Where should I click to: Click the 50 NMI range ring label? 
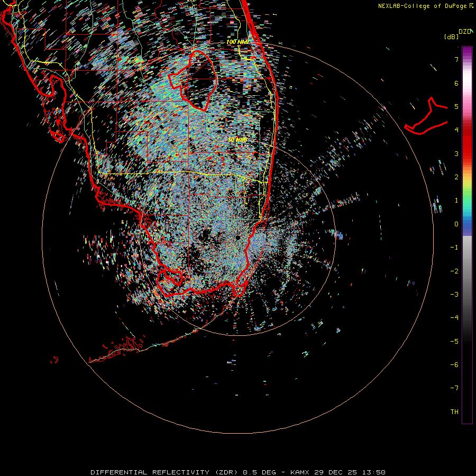pos(237,140)
